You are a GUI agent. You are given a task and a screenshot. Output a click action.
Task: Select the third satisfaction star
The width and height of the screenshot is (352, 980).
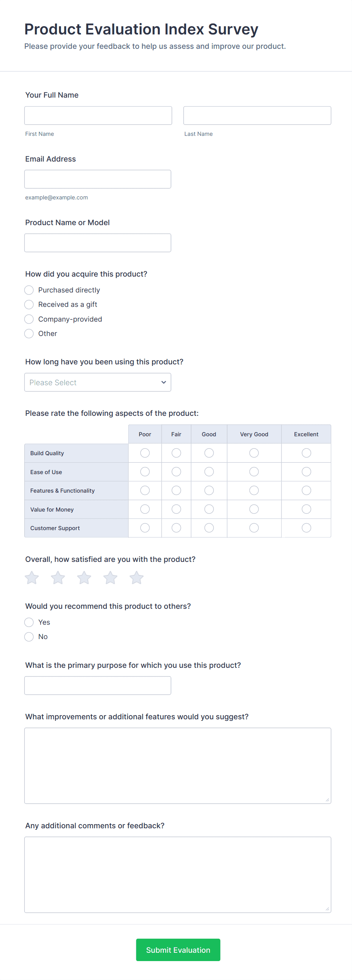[84, 578]
